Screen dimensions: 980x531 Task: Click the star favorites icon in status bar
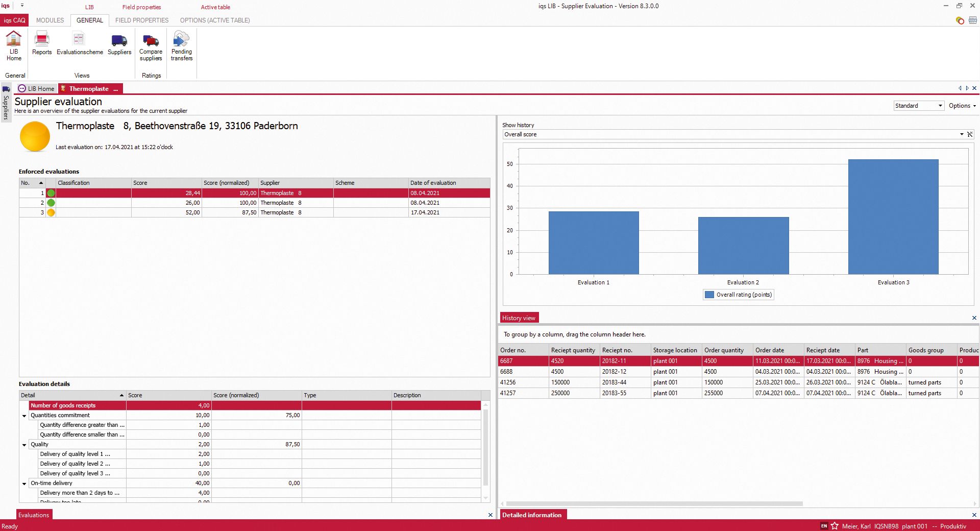835,526
